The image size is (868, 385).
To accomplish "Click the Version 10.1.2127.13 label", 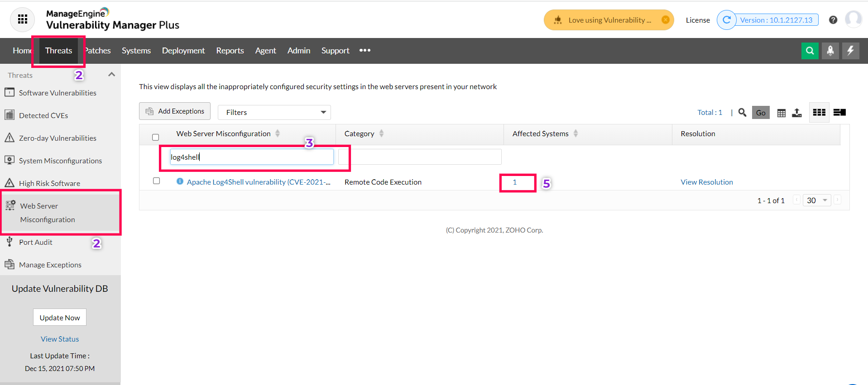I will pyautogui.click(x=777, y=20).
